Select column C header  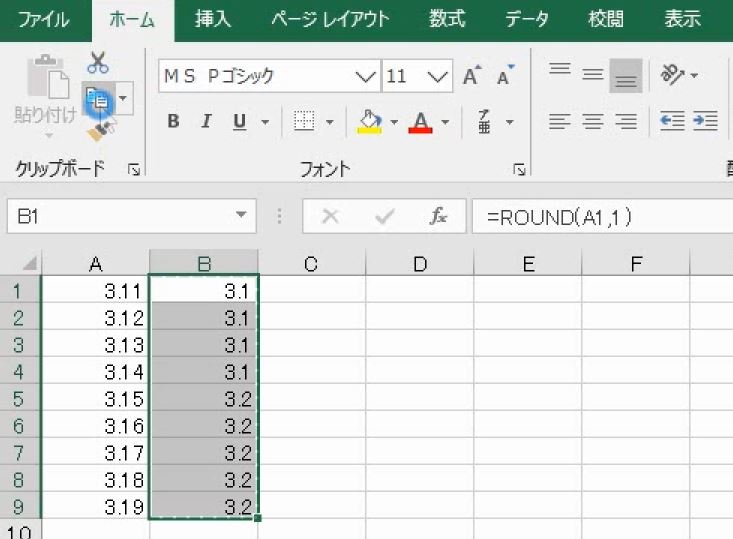pos(311,263)
